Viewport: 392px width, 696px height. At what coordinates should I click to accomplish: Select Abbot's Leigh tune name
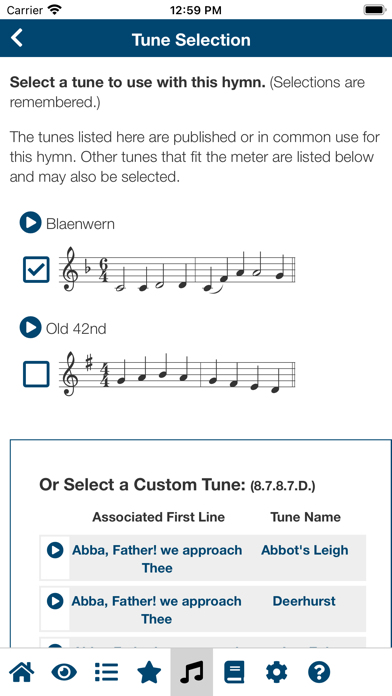305,550
